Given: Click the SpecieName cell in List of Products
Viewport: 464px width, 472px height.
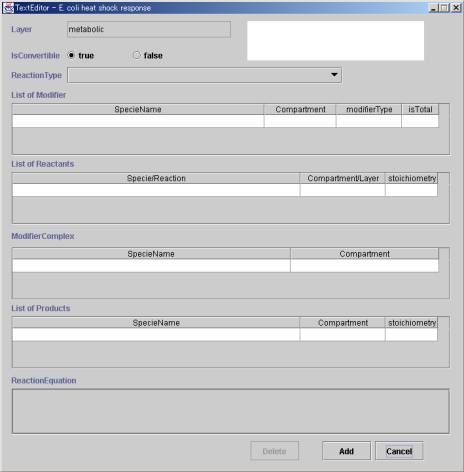Looking at the screenshot, I should click(156, 335).
